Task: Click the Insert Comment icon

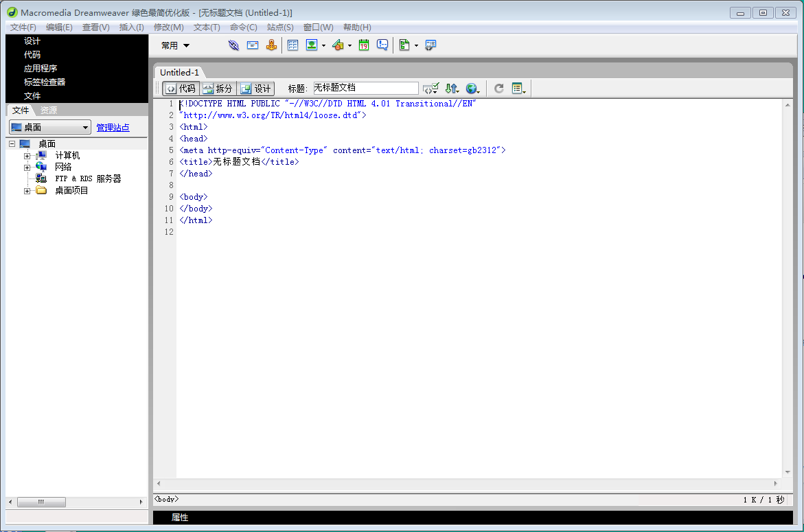Action: [382, 45]
